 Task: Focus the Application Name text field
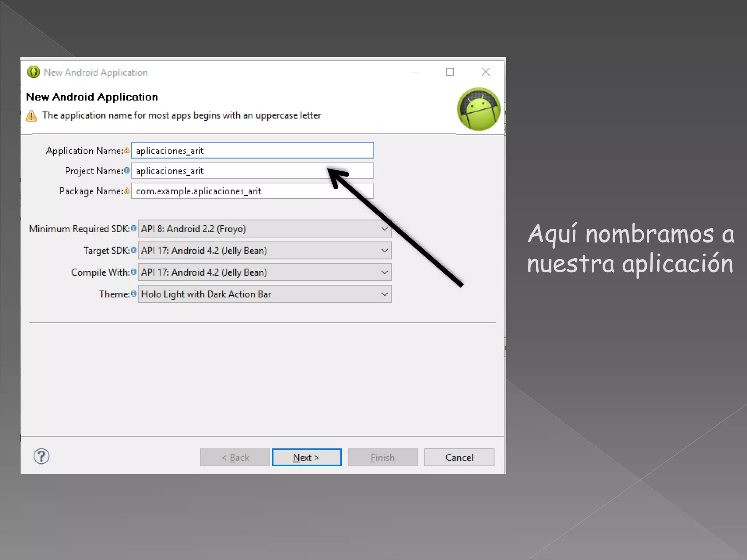pos(252,151)
